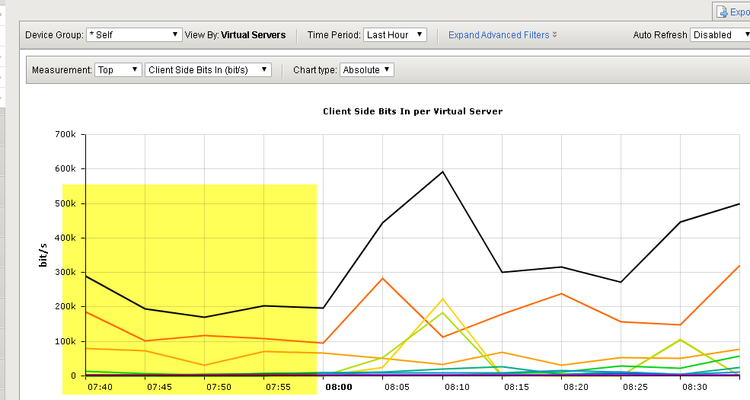
Task: Click the yellow line peak at 08:10
Action: point(443,298)
